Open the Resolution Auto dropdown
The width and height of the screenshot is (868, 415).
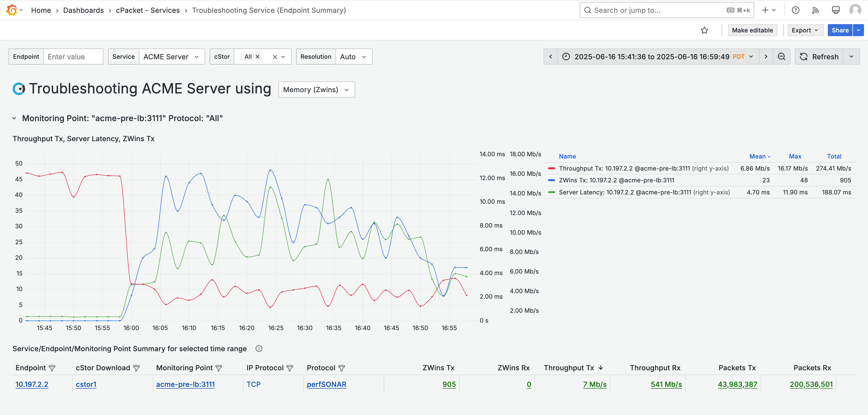pos(353,57)
